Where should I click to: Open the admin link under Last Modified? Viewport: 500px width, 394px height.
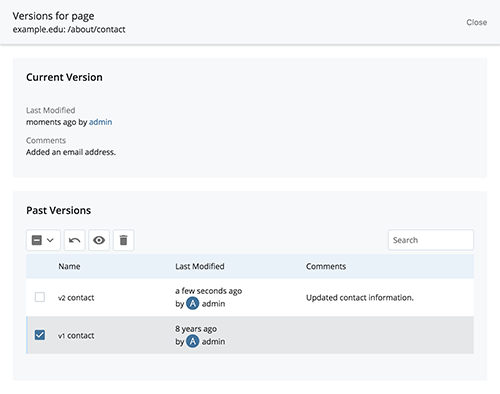click(x=100, y=122)
